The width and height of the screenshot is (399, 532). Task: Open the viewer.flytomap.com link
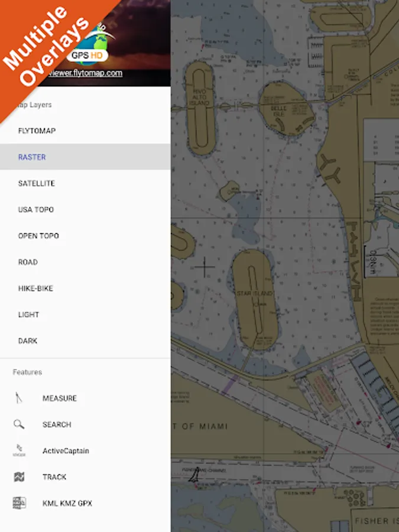[x=85, y=73]
